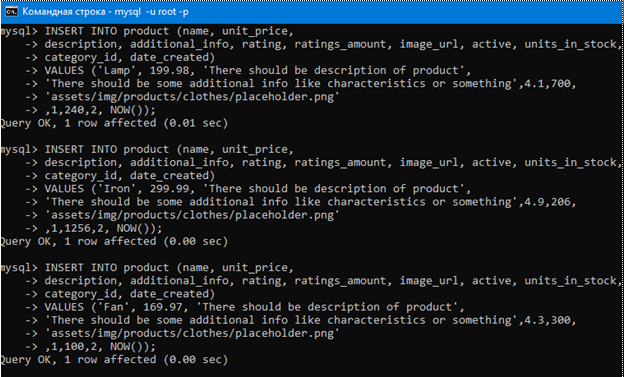Click the first 'Query OK' 0.01 sec result line
This screenshot has height=377, width=624.
(114, 123)
